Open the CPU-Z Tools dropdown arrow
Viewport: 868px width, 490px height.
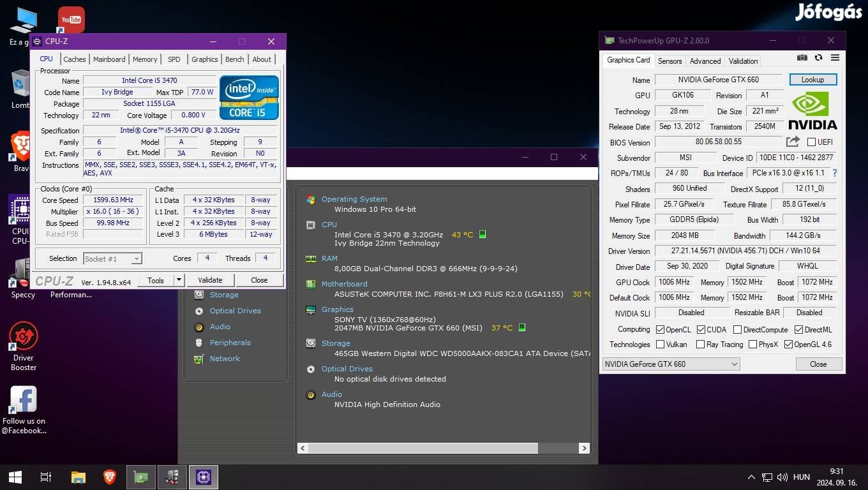coord(179,280)
